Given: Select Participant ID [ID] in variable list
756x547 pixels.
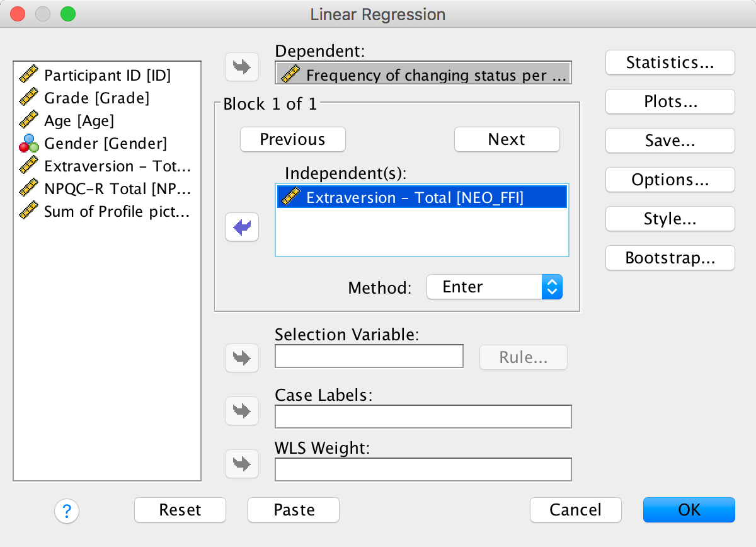Looking at the screenshot, I should click(106, 76).
